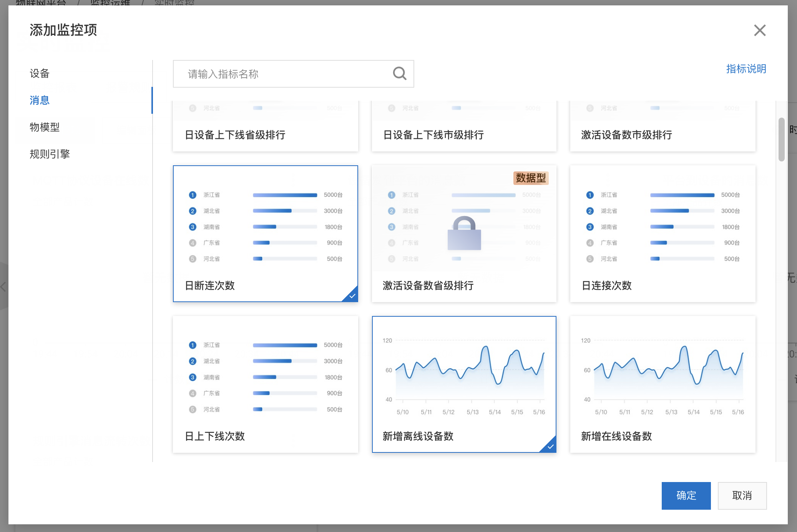This screenshot has width=797, height=532.
Task: Close the 添加监控项 dialog
Action: [x=760, y=30]
